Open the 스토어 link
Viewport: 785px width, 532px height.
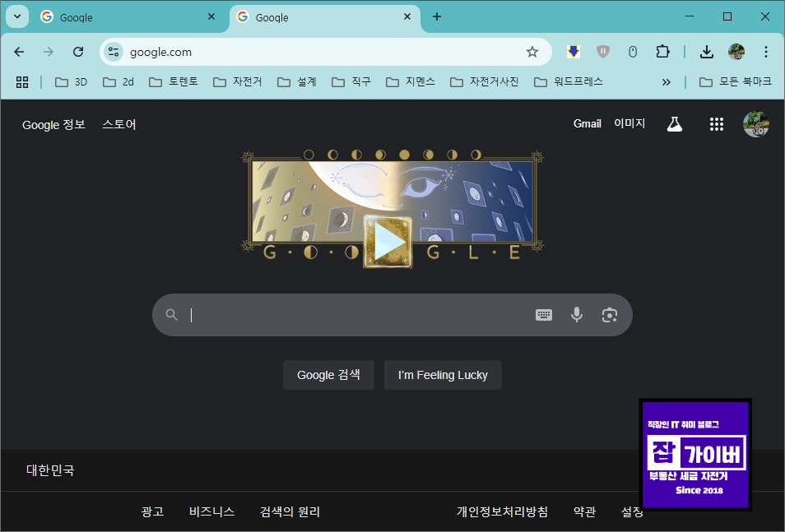coord(119,124)
